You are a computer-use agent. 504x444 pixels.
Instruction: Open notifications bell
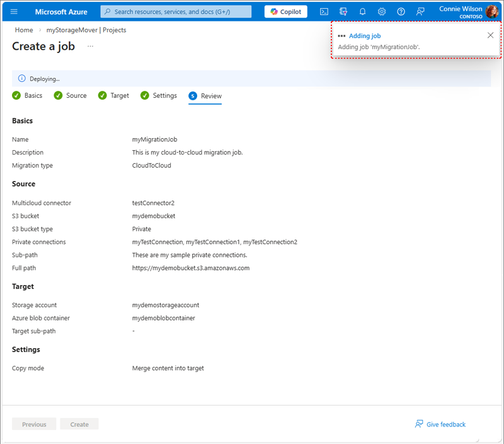point(362,11)
